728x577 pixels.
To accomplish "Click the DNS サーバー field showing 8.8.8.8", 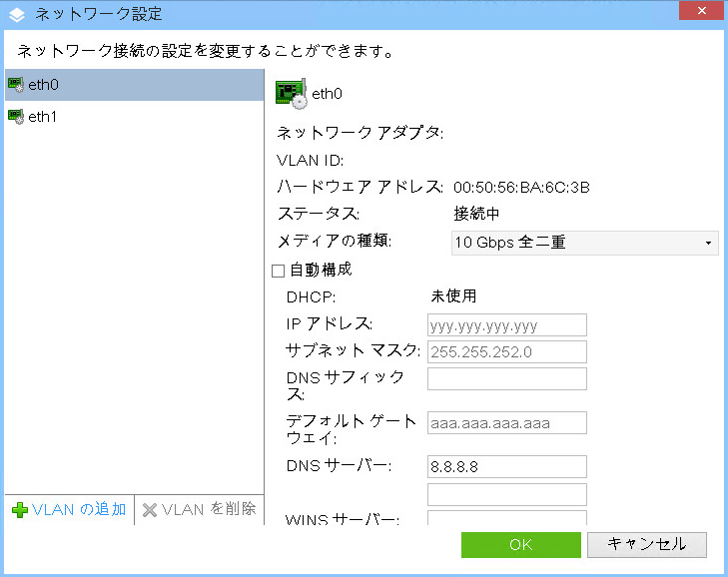I will pyautogui.click(x=506, y=466).
